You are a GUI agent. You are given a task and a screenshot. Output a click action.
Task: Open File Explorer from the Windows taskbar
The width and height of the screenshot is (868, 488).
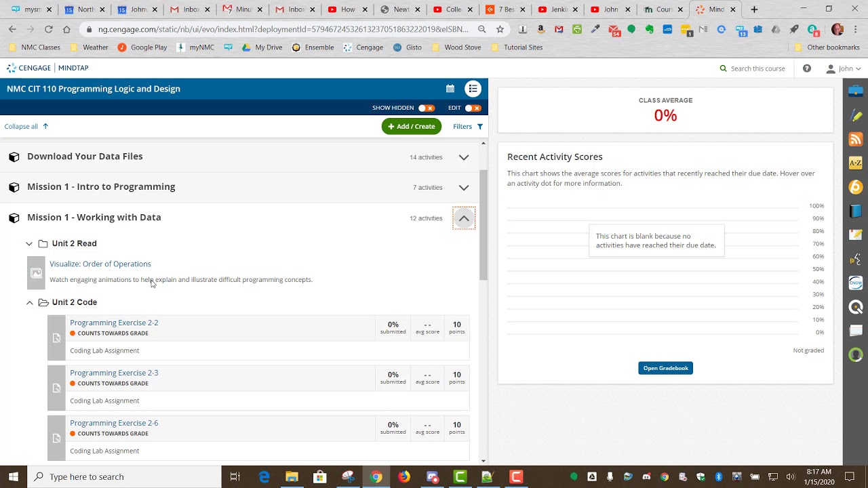coord(292,476)
